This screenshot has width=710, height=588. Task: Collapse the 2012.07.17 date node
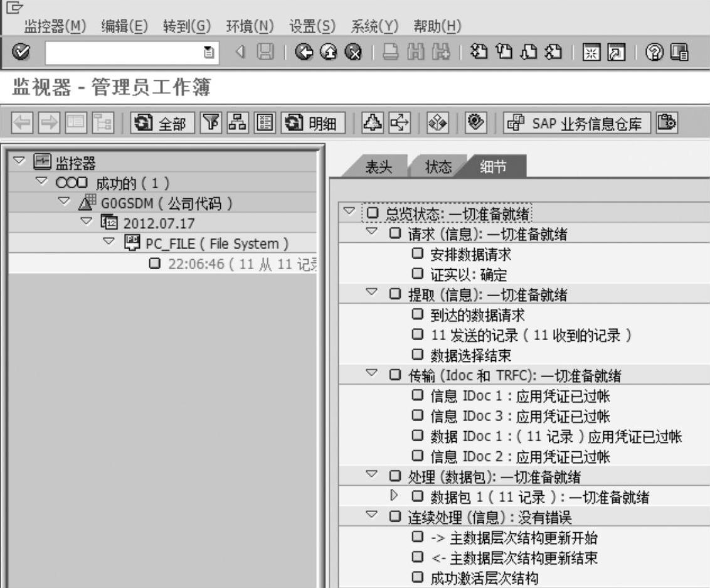coord(86,221)
